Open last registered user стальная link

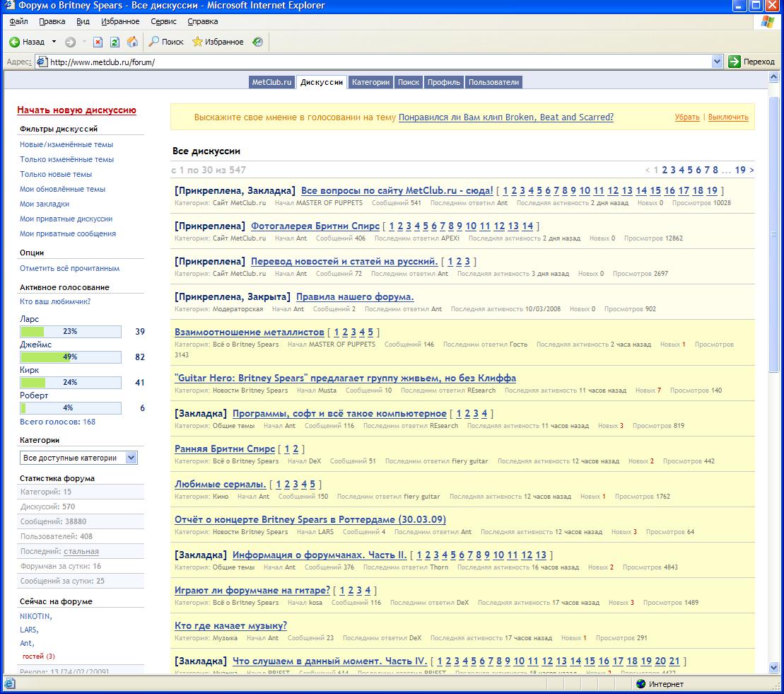[81, 551]
